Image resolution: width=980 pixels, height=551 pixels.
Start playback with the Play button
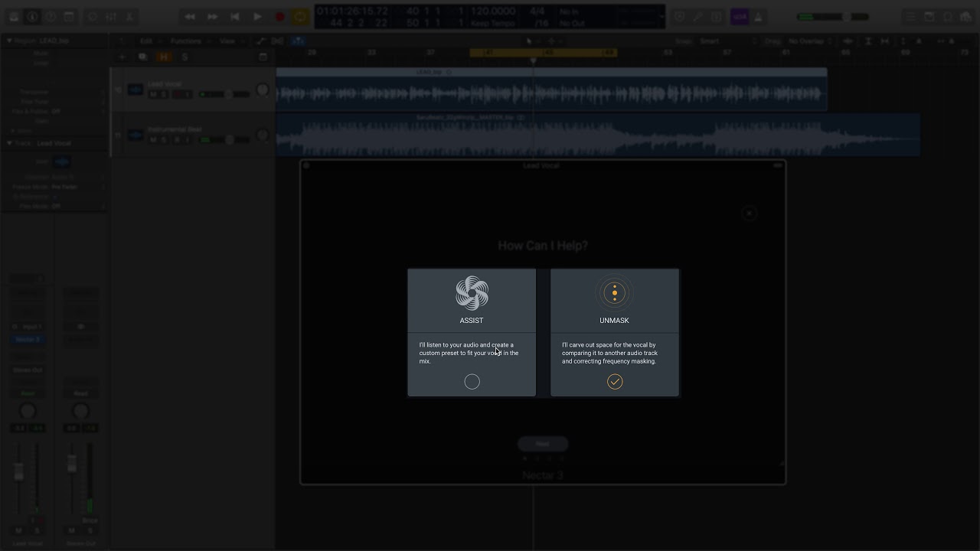point(257,17)
